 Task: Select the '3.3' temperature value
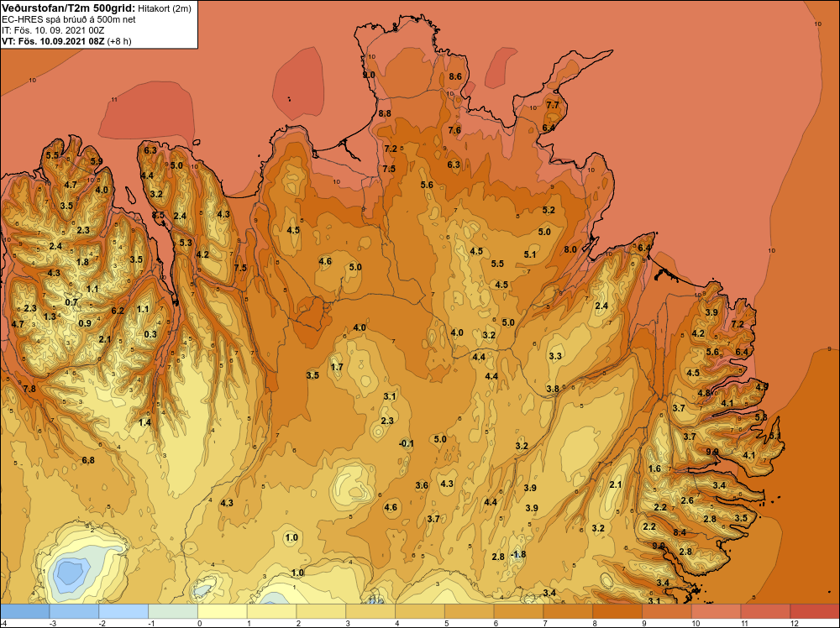pyautogui.click(x=555, y=356)
